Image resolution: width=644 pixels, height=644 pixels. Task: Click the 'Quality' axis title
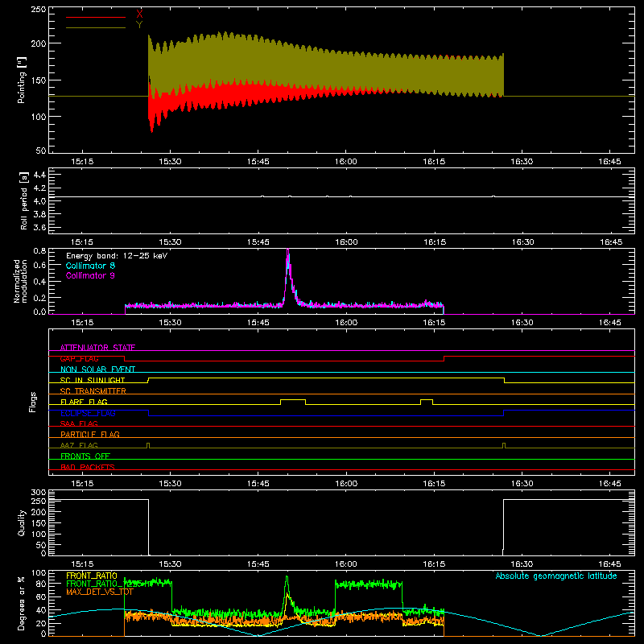[22, 522]
